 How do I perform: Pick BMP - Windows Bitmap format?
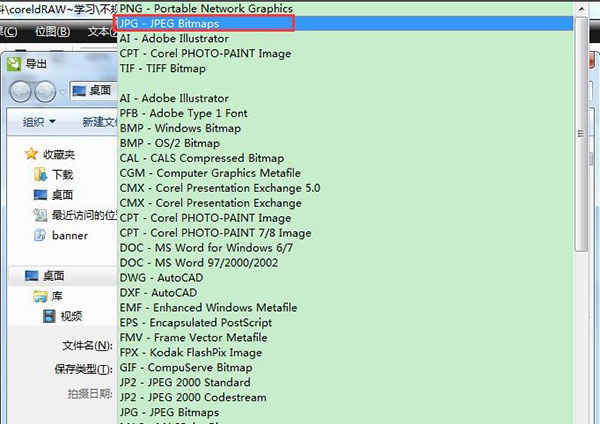click(346, 128)
